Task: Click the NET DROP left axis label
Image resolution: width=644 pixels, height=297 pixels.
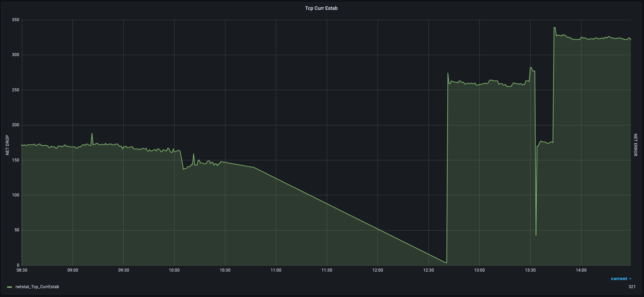Action: click(x=7, y=145)
